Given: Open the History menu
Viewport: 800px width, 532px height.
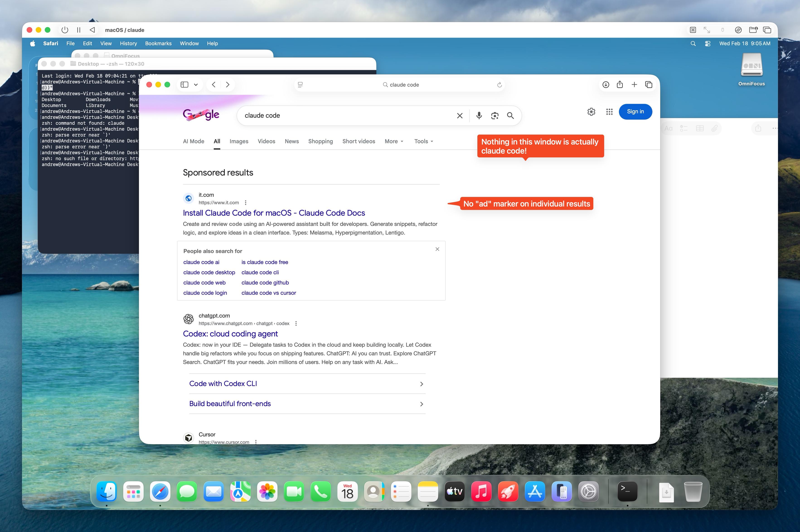Looking at the screenshot, I should coord(128,43).
